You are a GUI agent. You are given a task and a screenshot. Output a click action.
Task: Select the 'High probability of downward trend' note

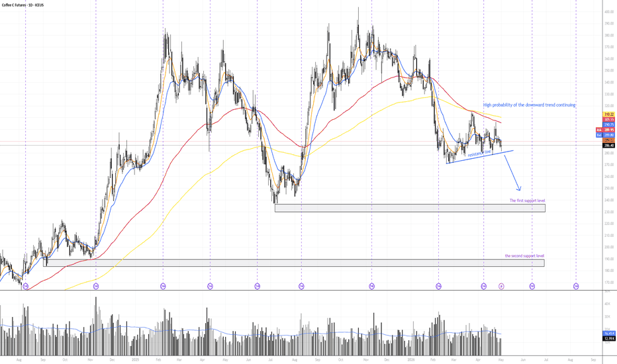coord(529,105)
